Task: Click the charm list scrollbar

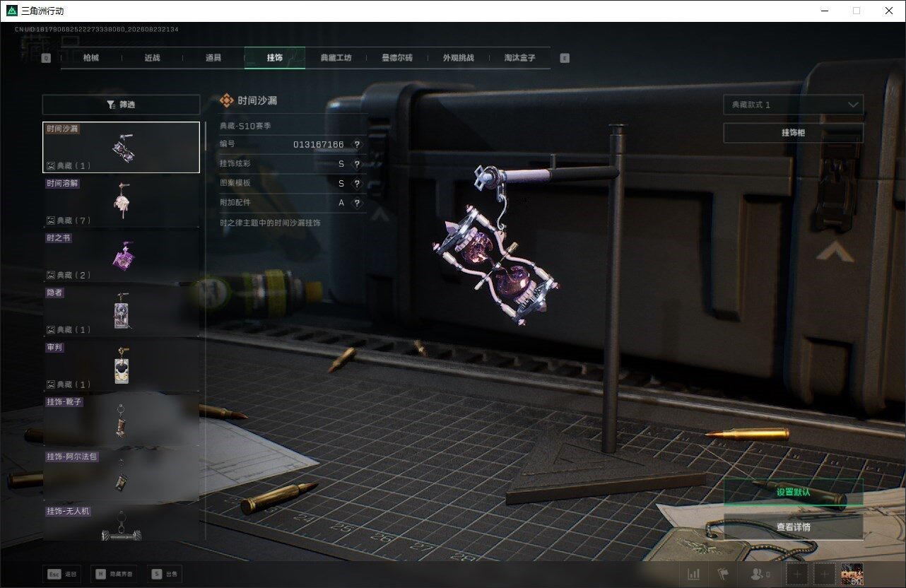Action: (x=205, y=136)
